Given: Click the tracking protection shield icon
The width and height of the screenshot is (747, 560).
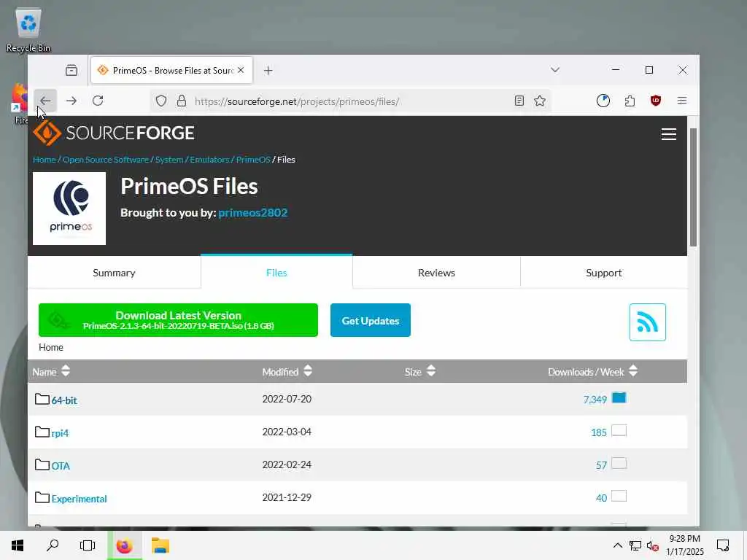Looking at the screenshot, I should pos(161,101).
